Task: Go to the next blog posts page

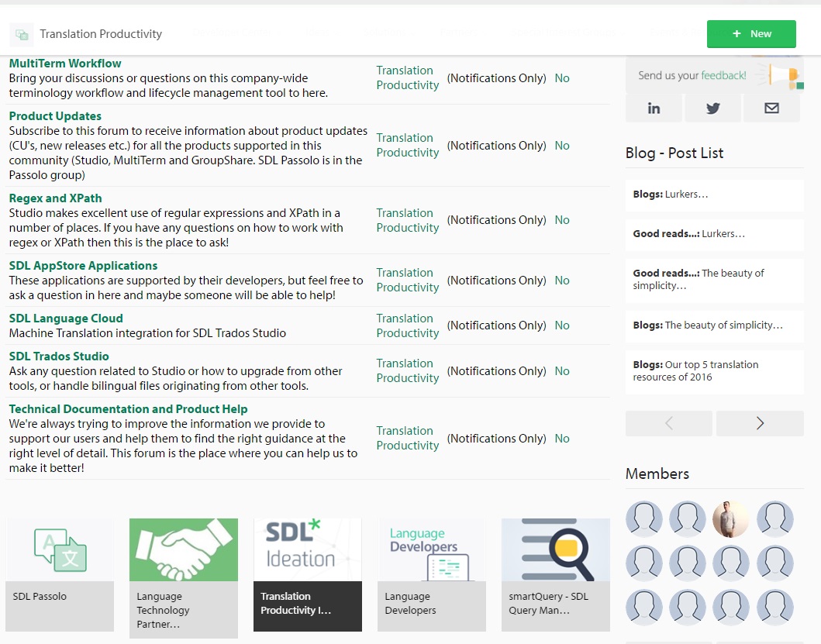Action: (760, 423)
